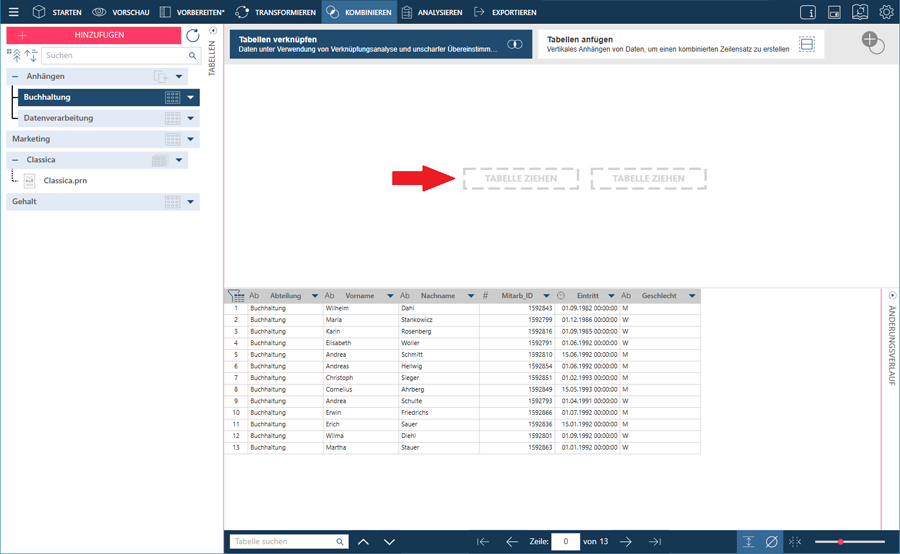Click the Buchhaltung table grid icon
Viewport: 900px width, 554px height.
172,98
